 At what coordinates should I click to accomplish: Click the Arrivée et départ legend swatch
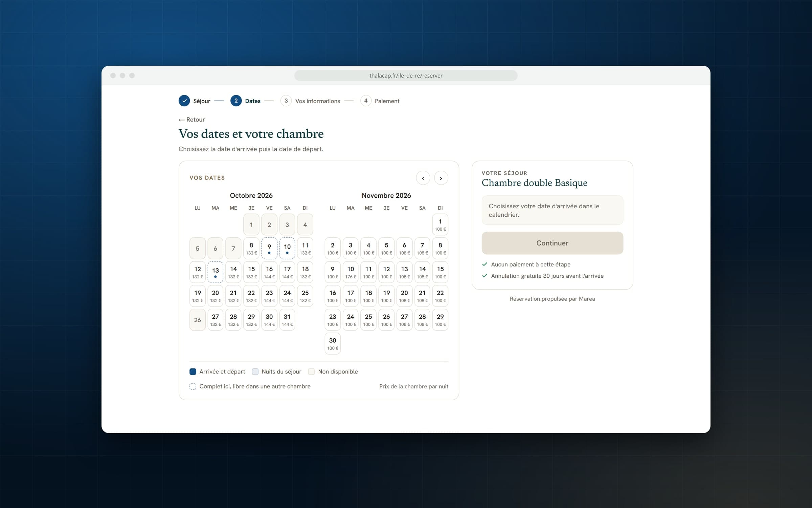click(x=193, y=372)
